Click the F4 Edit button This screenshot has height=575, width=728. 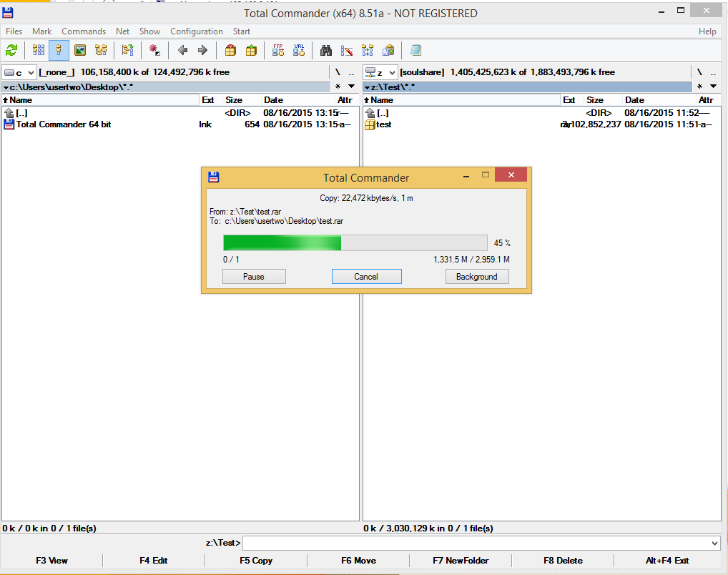point(154,561)
